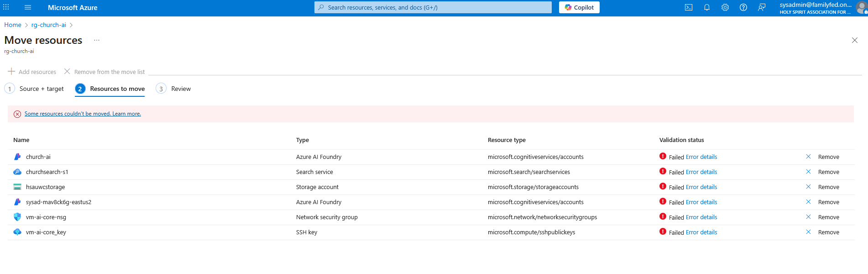Open the hamburger portal menu
Viewport: 868px width, 274px height.
coord(28,7)
